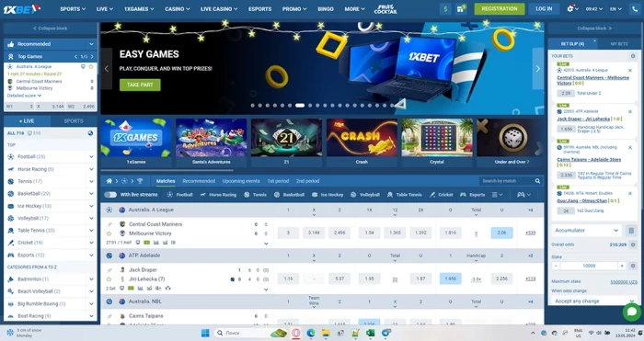
Task: Filter matches by Esports icon
Action: pos(463,195)
